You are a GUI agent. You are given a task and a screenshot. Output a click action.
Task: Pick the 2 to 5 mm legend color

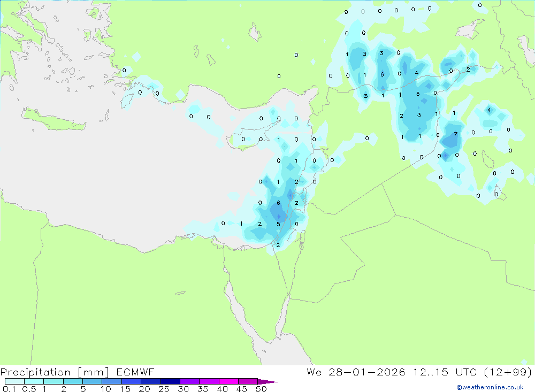click(x=73, y=381)
